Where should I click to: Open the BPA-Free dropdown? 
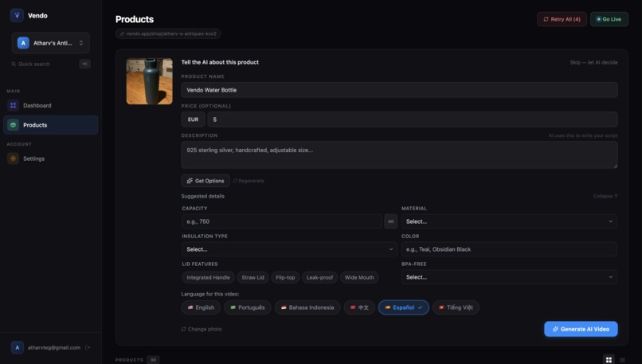(x=509, y=277)
